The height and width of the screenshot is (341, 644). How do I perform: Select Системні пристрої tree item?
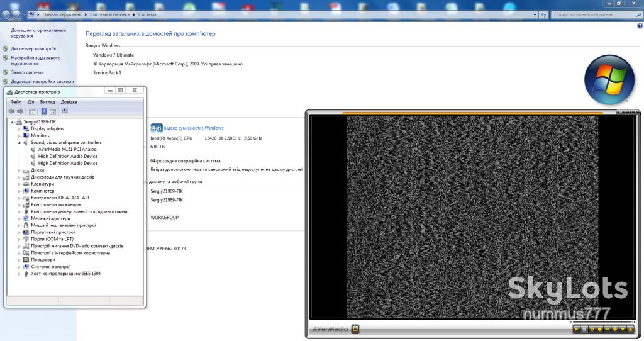50,267
